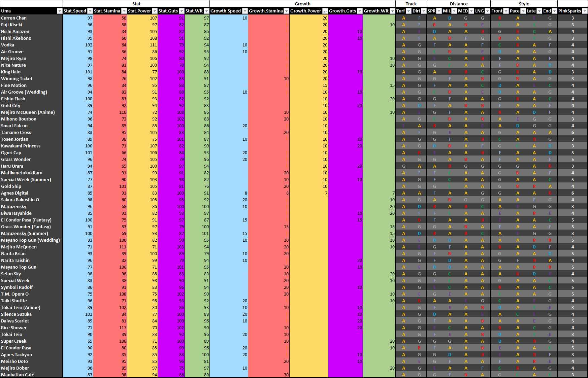The height and width of the screenshot is (378, 588).
Task: Select the 'Maruzensky (Summer)' name cell
Action: click(31, 233)
